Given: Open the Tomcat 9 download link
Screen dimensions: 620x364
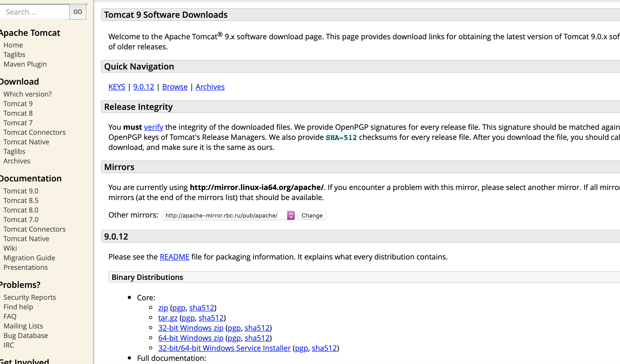Looking at the screenshot, I should [18, 104].
